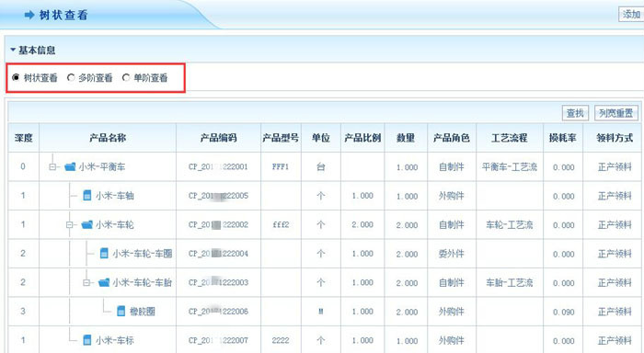Select the 橡胶圈 row name
Viewport: 644px width, 353px height.
143,311
